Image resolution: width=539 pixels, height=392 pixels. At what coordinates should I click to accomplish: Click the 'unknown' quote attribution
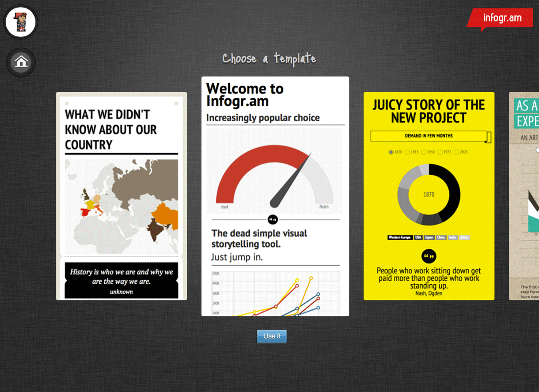pyautogui.click(x=121, y=292)
